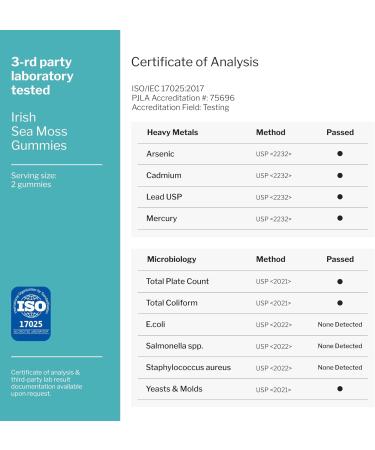Click the 3-rd party laboratory tested heading
The height and width of the screenshot is (450, 375).
(x=42, y=76)
